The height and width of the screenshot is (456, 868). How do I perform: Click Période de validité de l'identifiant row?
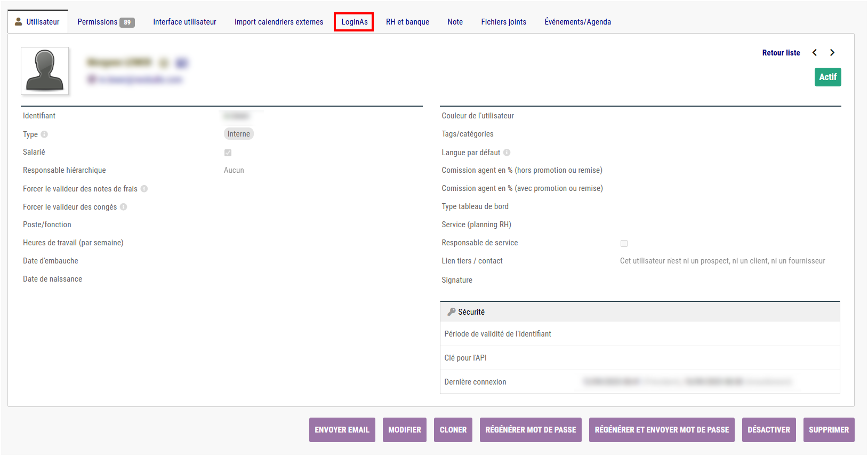click(x=640, y=334)
